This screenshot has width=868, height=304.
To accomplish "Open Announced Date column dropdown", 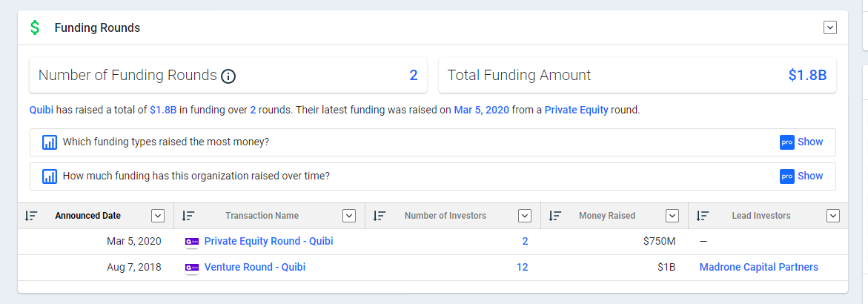I will point(157,216).
